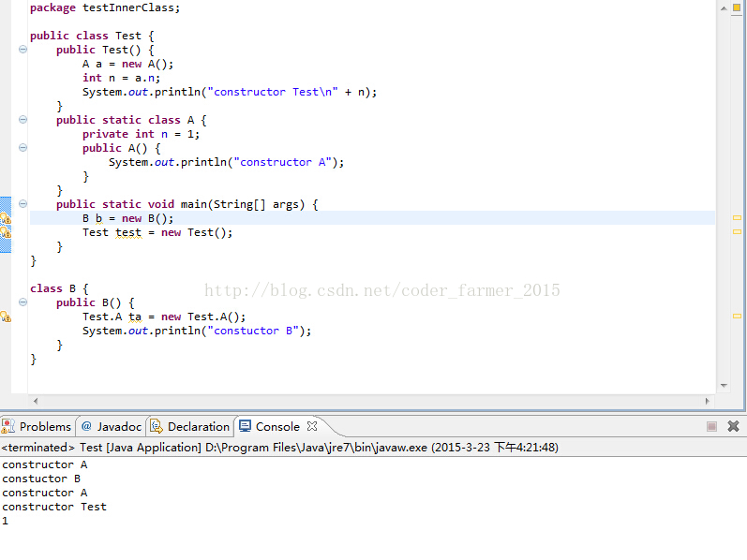Click the 'class B {' declaration
The height and width of the screenshot is (560, 747).
pos(59,288)
